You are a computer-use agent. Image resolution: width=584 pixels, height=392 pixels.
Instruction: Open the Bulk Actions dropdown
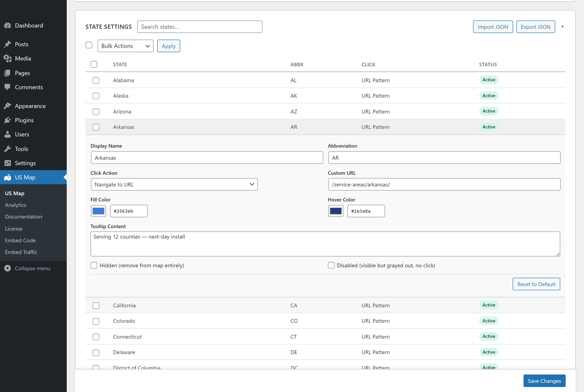pos(126,46)
